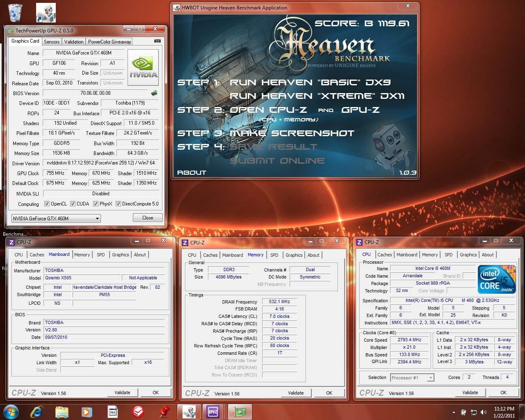Click the GPU-Z camera screenshot icon
The height and width of the screenshot is (420, 525).
coord(157,41)
